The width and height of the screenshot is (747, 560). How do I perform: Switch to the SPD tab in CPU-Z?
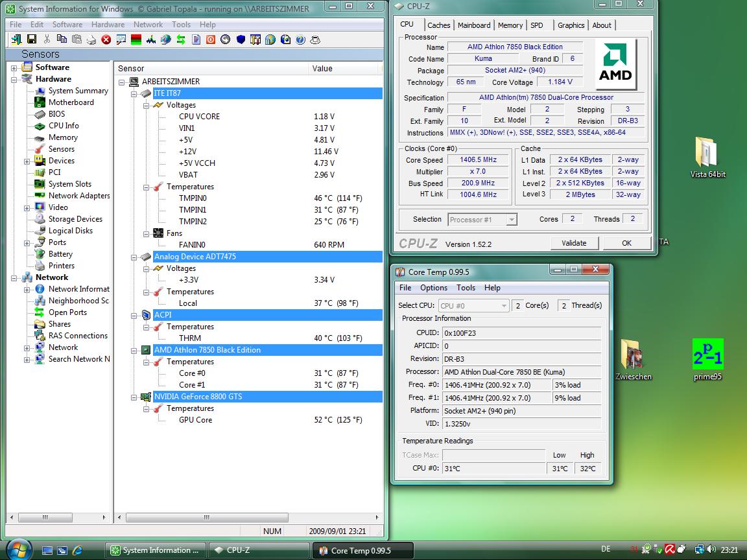(537, 25)
